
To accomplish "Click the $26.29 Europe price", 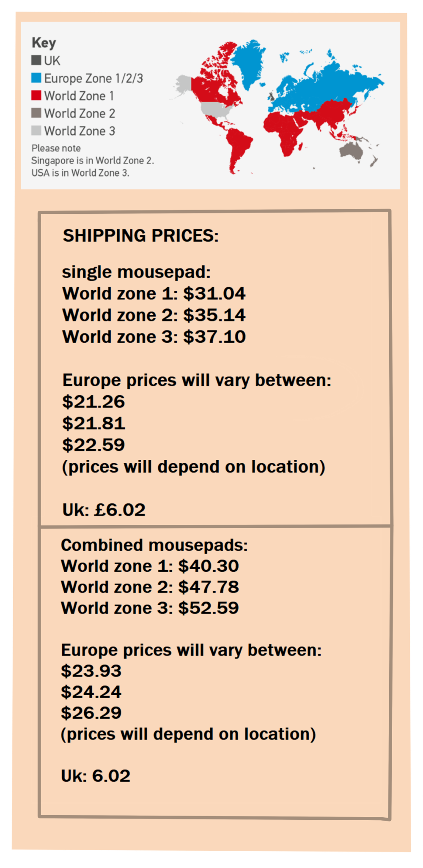I will pos(91,713).
